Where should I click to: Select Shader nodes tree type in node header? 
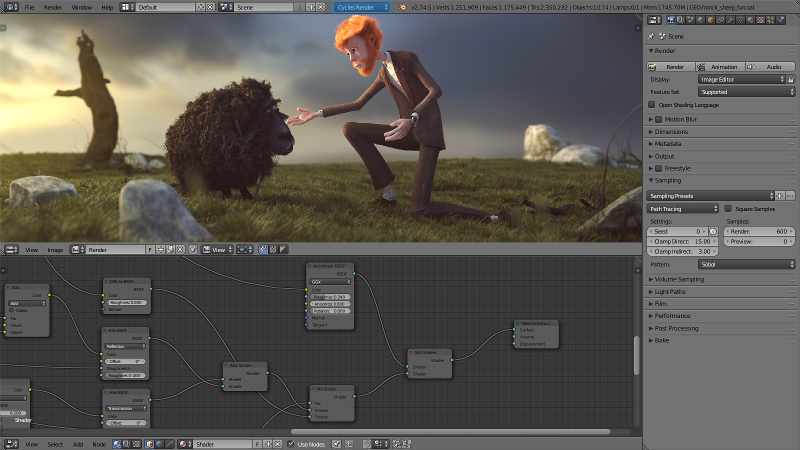click(117, 444)
